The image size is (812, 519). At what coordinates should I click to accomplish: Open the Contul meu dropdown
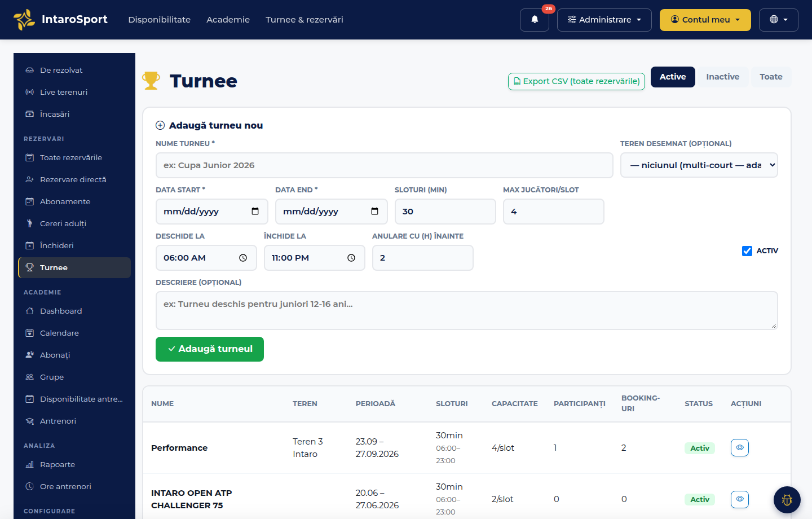(705, 20)
